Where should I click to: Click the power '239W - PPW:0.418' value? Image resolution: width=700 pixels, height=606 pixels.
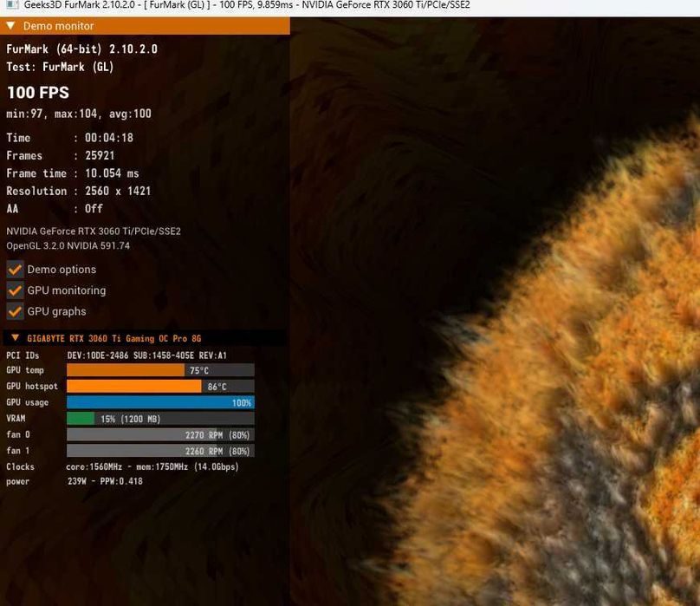(106, 481)
